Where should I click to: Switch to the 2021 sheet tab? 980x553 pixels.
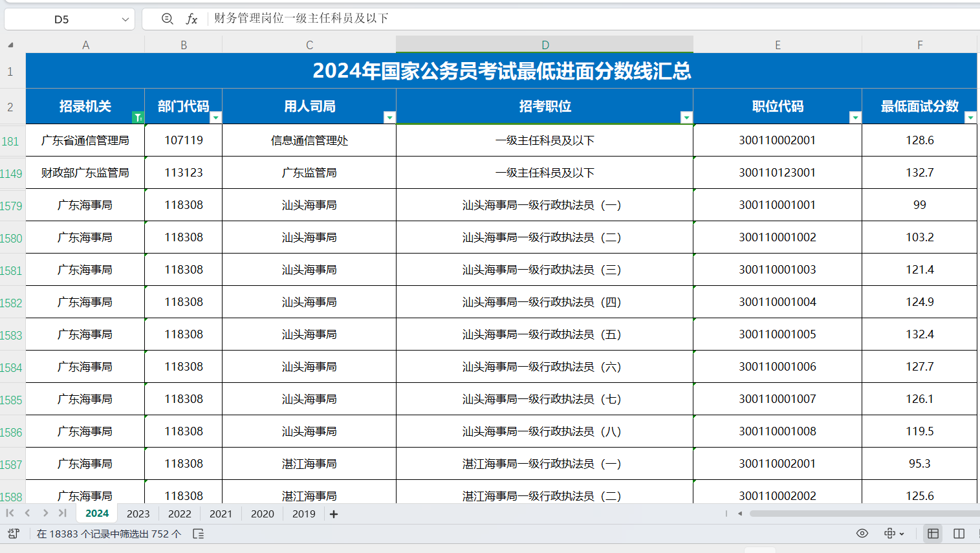click(x=221, y=514)
